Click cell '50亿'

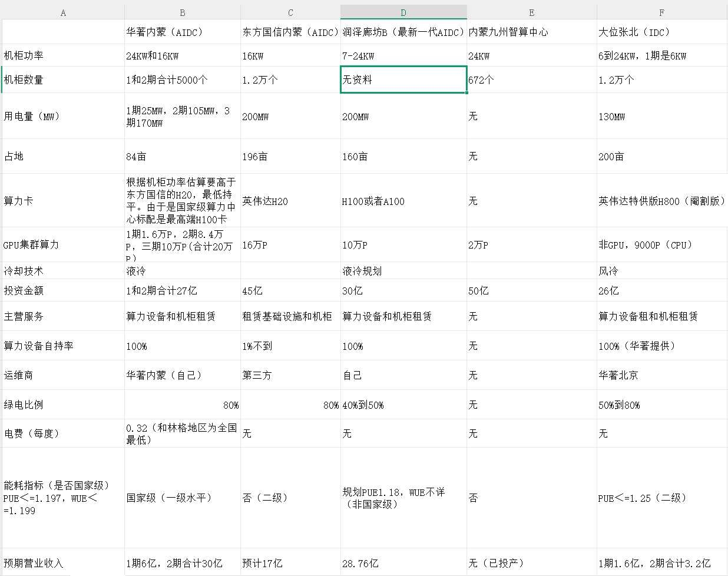pyautogui.click(x=532, y=290)
